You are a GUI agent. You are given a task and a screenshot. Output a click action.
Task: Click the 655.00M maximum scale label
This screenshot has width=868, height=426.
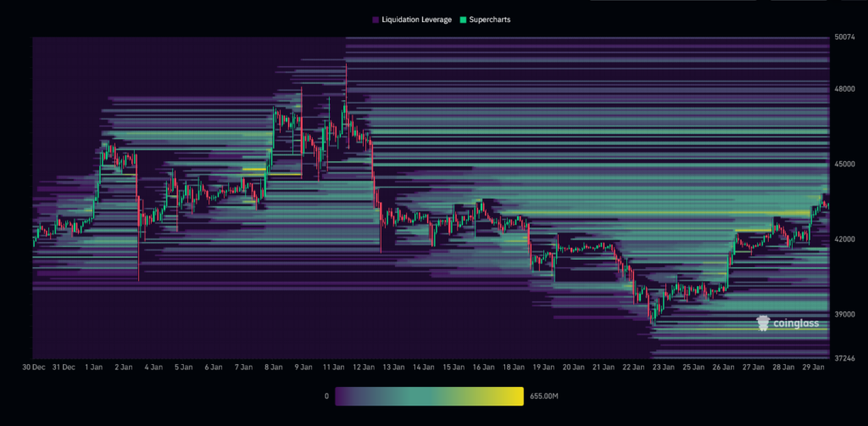(x=544, y=396)
